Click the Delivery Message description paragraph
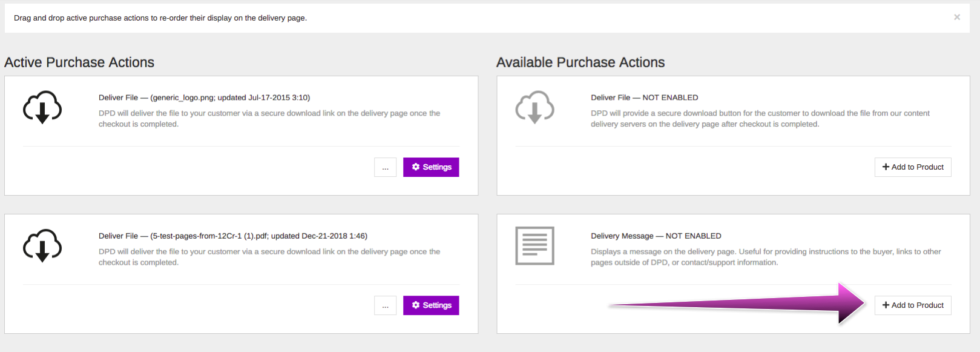The height and width of the screenshot is (352, 980). (766, 257)
